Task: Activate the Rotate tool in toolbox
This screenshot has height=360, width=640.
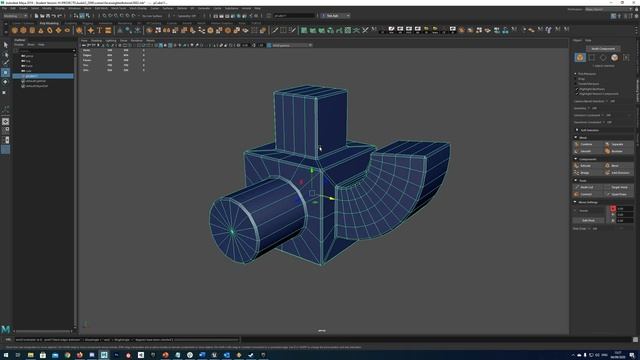Action: [5, 82]
